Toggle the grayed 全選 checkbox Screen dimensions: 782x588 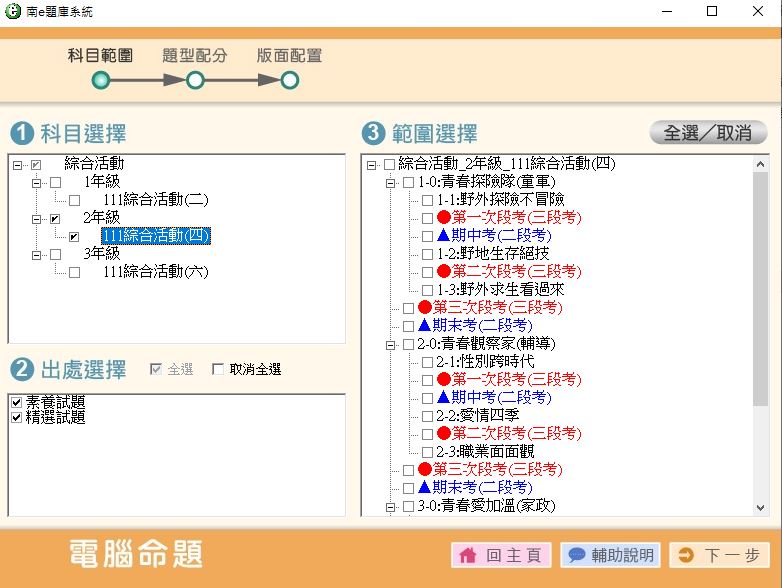[x=156, y=369]
